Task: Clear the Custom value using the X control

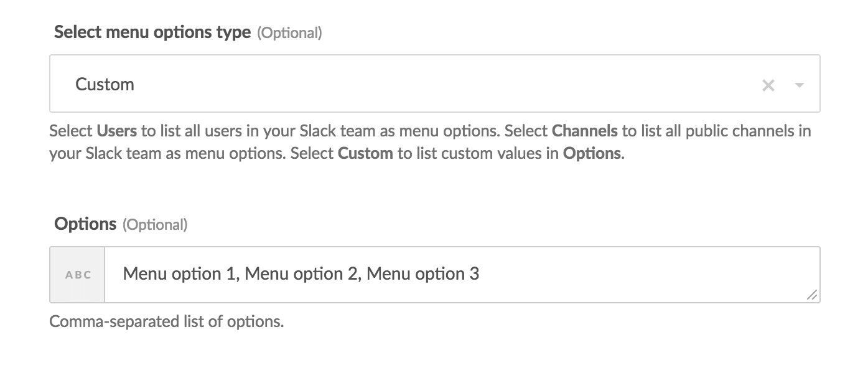Action: pos(768,84)
